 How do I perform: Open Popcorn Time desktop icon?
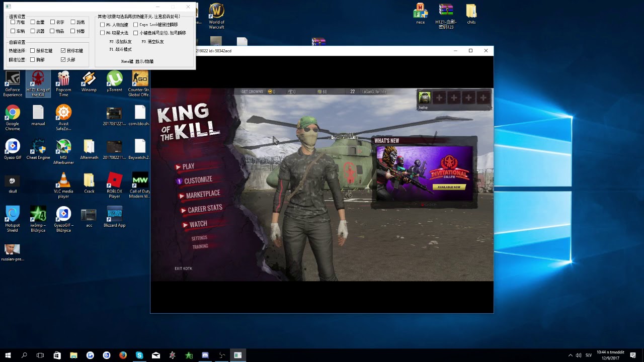click(x=63, y=83)
